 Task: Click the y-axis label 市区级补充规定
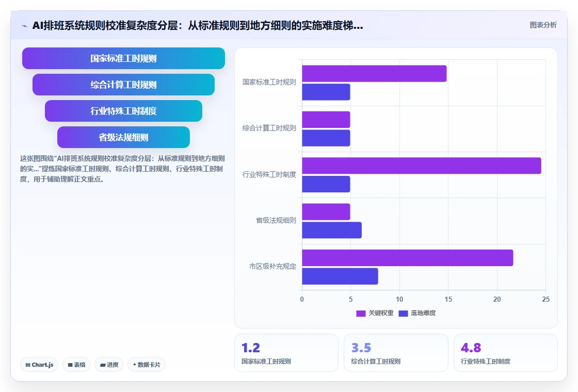pyautogui.click(x=273, y=266)
